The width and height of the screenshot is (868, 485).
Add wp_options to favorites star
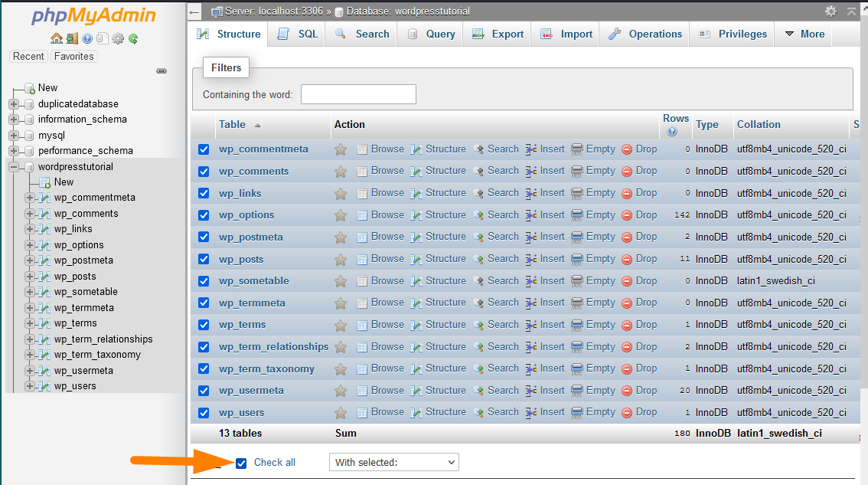pyautogui.click(x=341, y=215)
